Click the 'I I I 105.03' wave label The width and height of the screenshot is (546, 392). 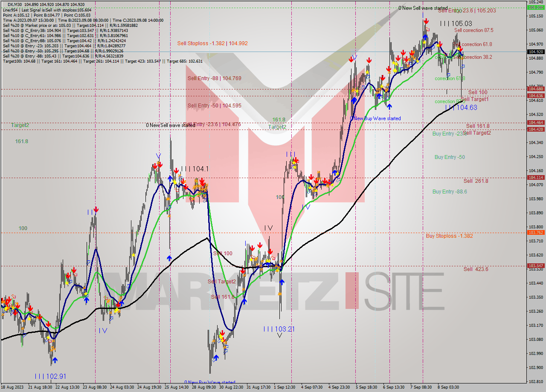click(x=456, y=24)
